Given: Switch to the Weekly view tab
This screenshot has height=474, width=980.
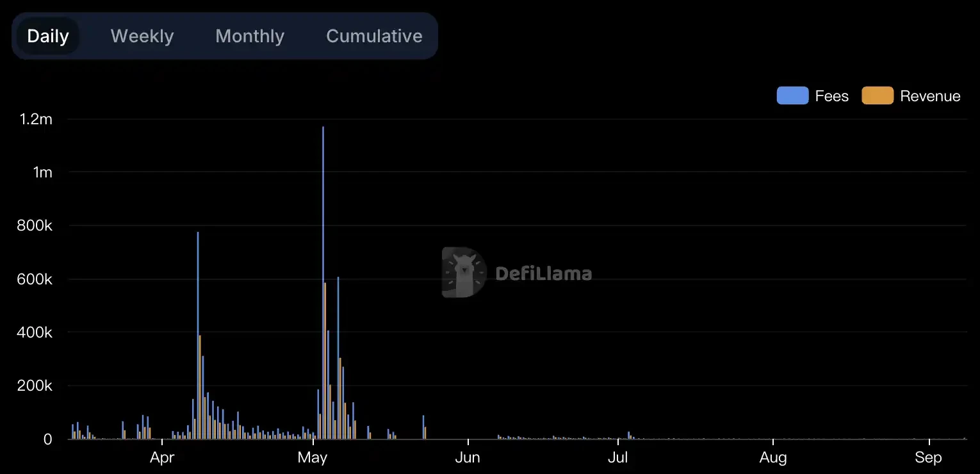Looking at the screenshot, I should coord(142,36).
